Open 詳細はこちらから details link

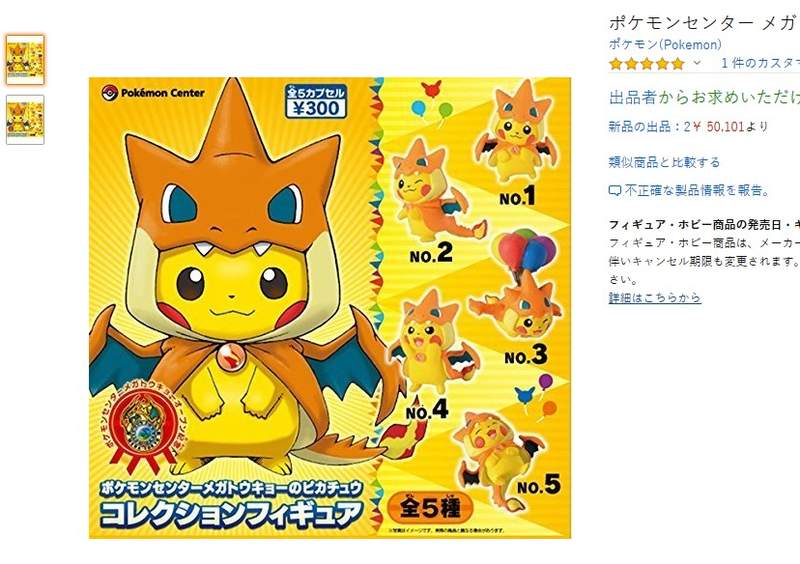(655, 298)
